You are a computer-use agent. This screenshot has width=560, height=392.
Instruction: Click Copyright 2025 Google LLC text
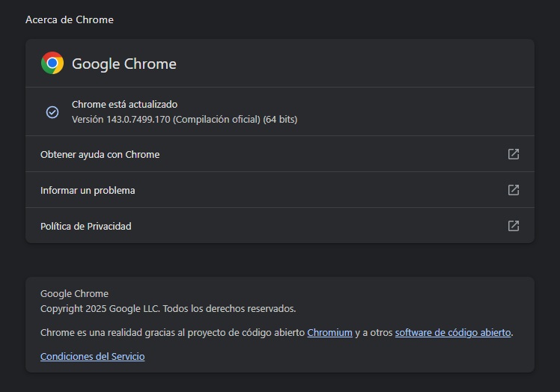pos(168,308)
